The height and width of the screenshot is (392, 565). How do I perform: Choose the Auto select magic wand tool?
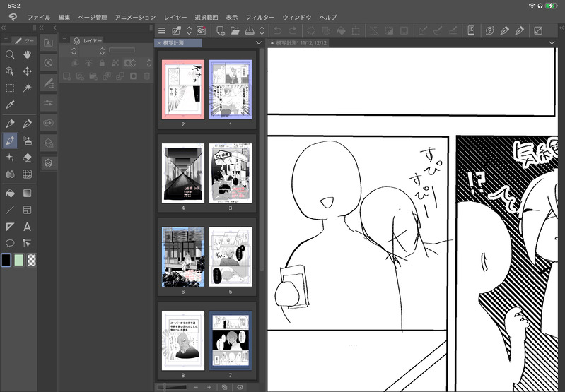pos(28,88)
